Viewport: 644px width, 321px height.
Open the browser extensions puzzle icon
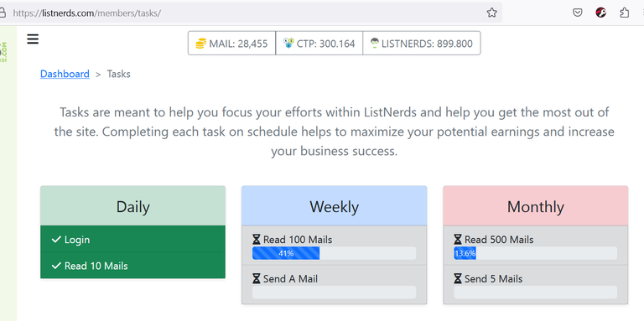[x=624, y=13]
